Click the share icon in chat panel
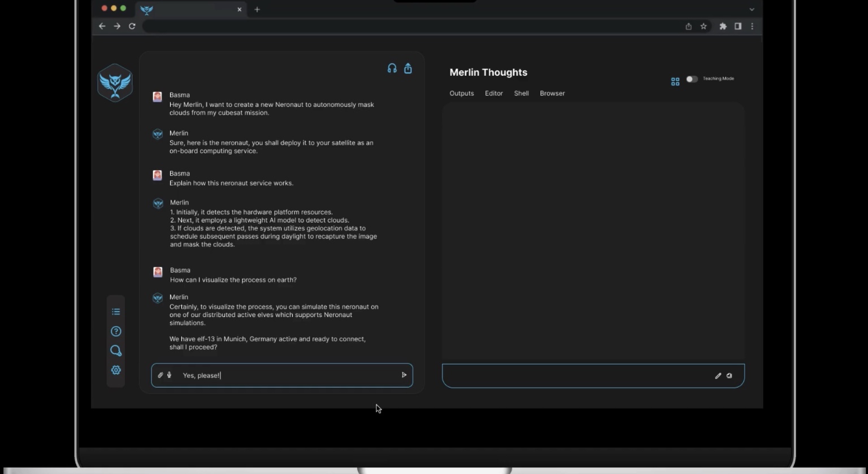Viewport: 868px width, 474px height. tap(408, 68)
